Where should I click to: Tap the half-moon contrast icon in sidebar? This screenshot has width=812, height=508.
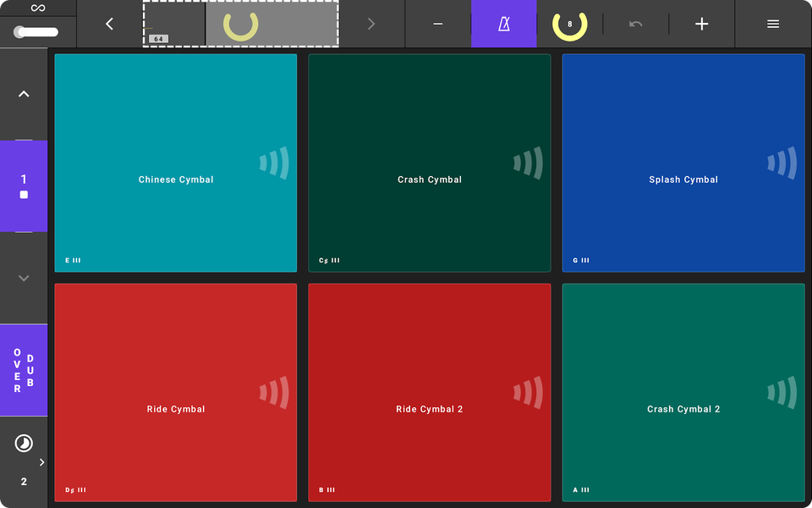[24, 441]
